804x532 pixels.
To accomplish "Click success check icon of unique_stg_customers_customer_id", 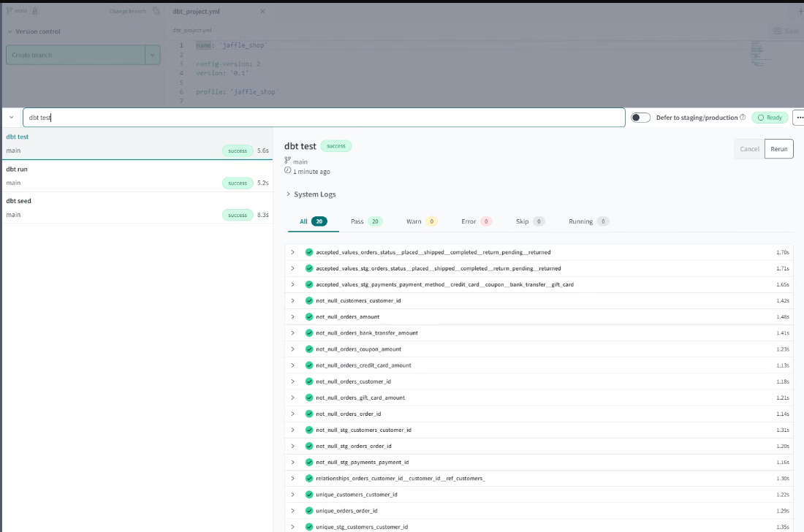I will (308, 527).
